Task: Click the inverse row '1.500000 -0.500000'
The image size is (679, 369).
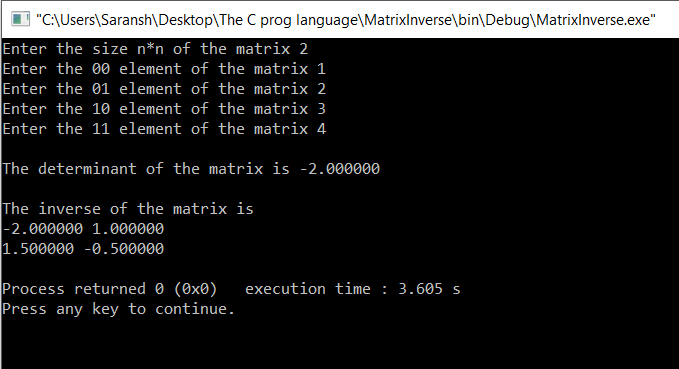Action: (83, 249)
